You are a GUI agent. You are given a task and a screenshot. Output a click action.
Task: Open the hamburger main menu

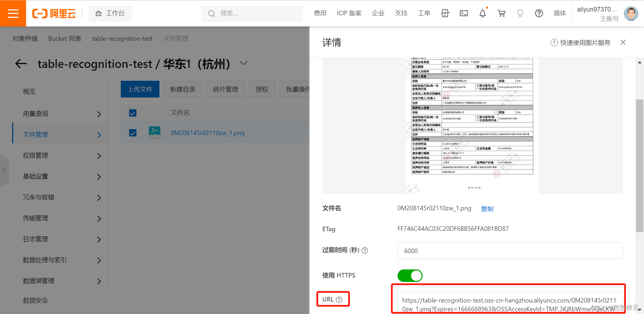pyautogui.click(x=13, y=13)
